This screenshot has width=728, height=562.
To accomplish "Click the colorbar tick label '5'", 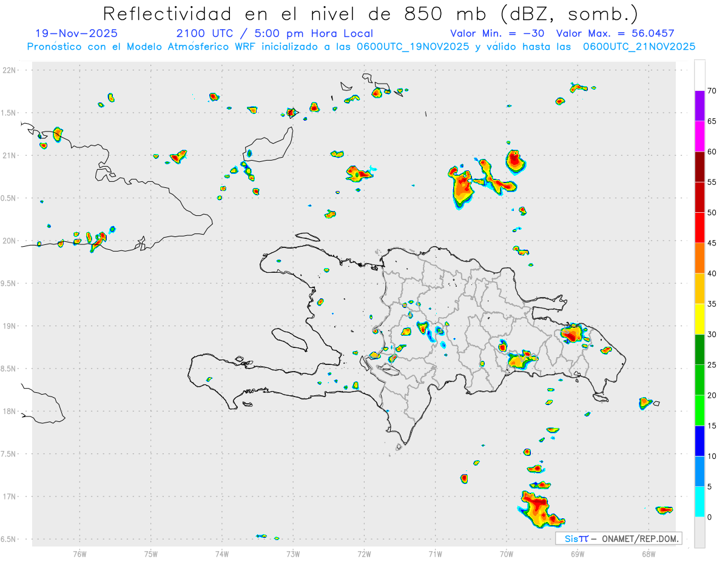I will 709,486.
